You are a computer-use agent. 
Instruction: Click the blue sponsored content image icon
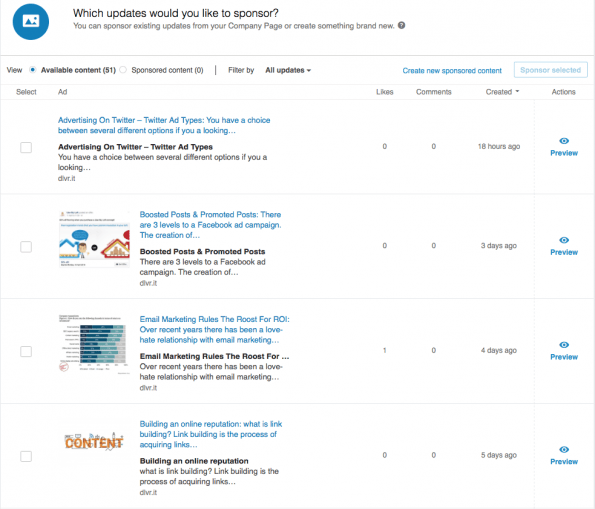(x=31, y=21)
